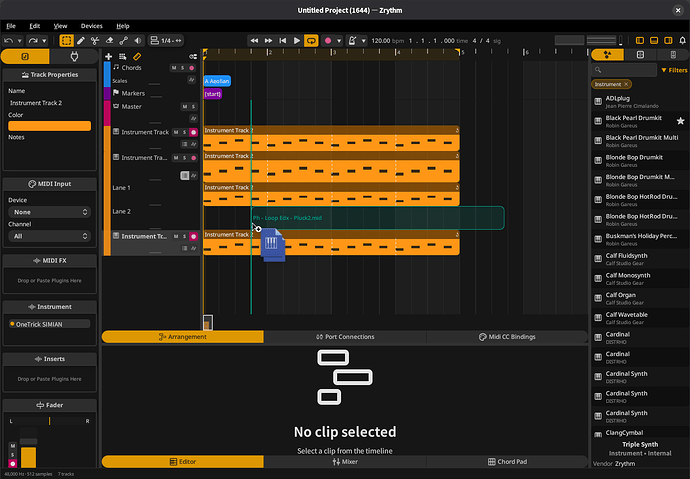The height and width of the screenshot is (479, 690).
Task: Open the Edit menu
Action: click(x=35, y=26)
